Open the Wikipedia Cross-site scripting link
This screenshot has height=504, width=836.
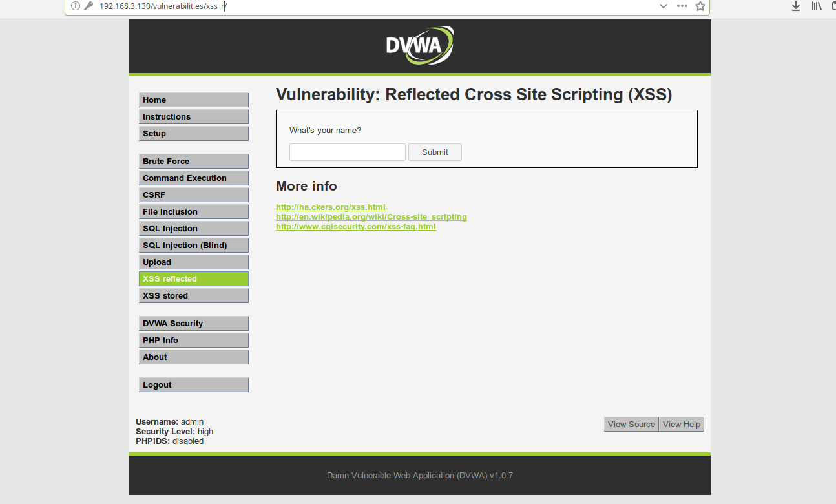point(371,217)
